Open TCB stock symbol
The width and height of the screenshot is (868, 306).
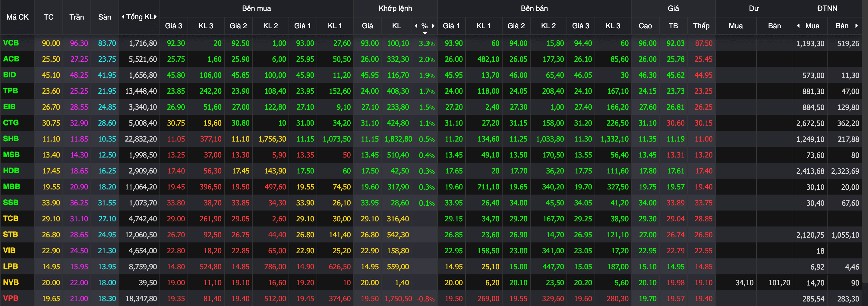coord(11,218)
